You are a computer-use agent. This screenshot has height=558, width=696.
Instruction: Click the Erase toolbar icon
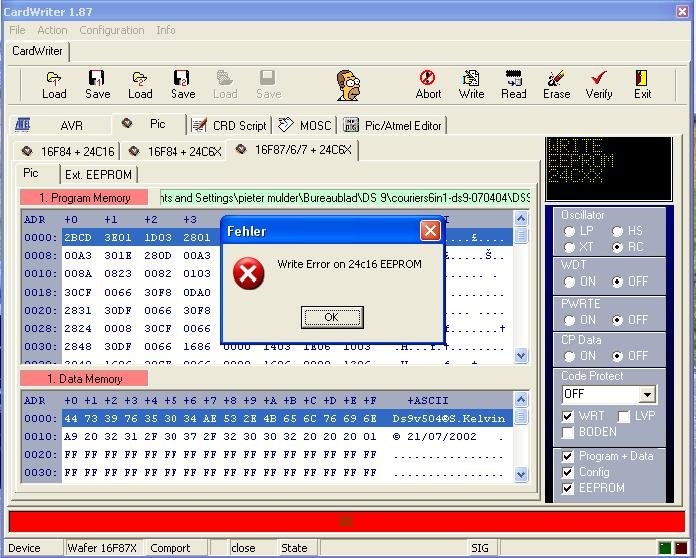click(556, 78)
